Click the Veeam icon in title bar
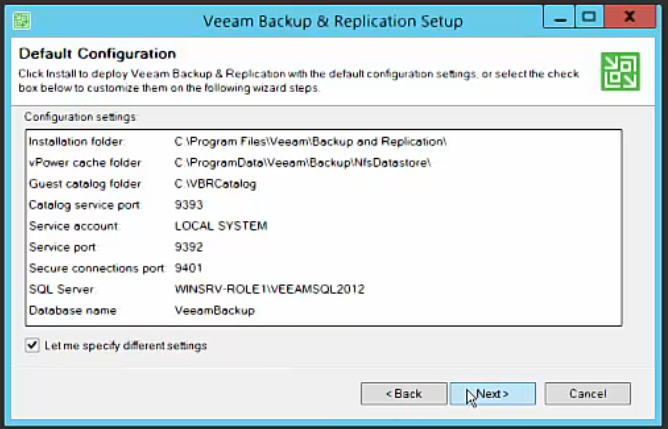Screen dimensions: 668x429 click(22, 20)
